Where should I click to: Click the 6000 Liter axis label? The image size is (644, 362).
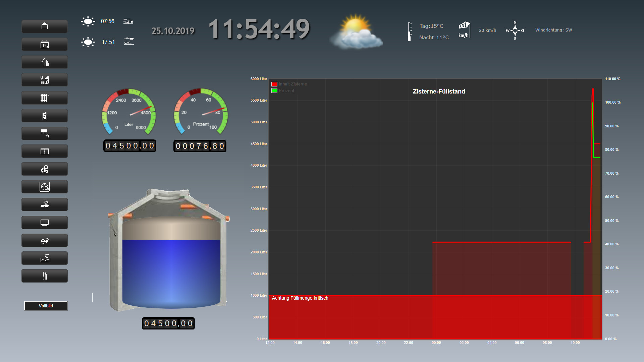[x=259, y=79]
